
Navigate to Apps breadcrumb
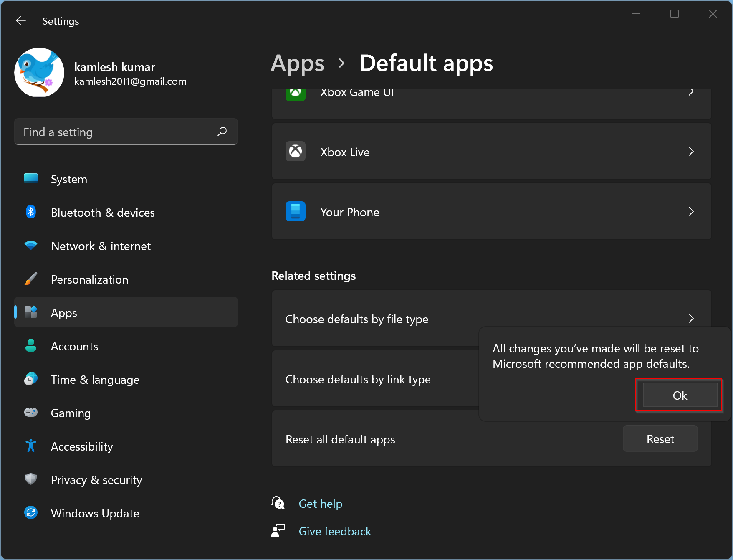[x=297, y=63]
